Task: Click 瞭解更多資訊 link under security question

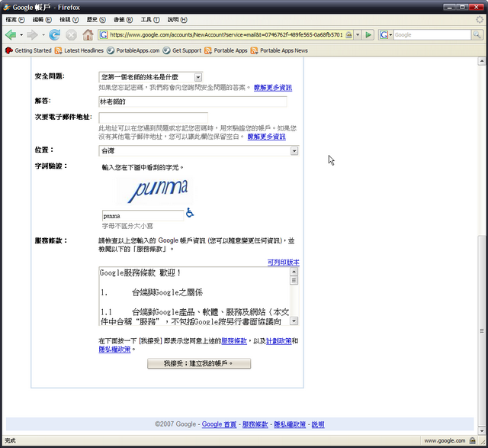Action: pyautogui.click(x=273, y=88)
